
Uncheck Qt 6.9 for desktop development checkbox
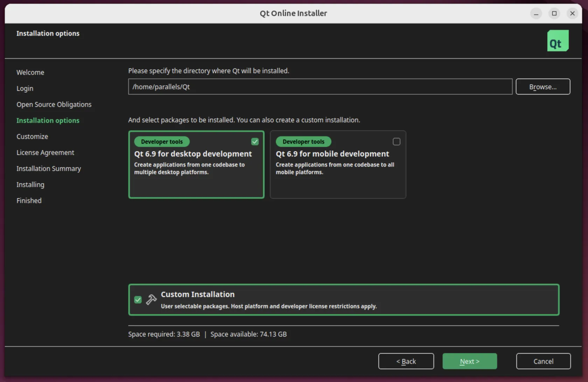(x=255, y=141)
